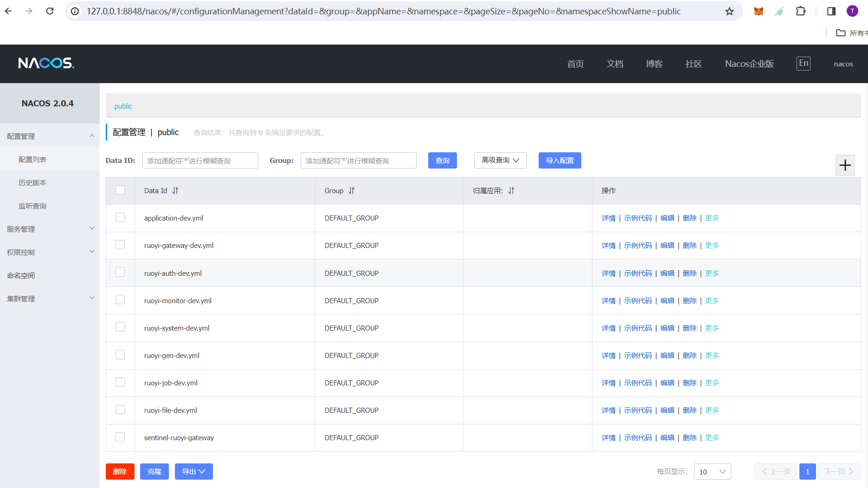Open 示例代码 for ruoyi-auth-dev.yml
Viewport: 868px width, 488px height.
638,273
